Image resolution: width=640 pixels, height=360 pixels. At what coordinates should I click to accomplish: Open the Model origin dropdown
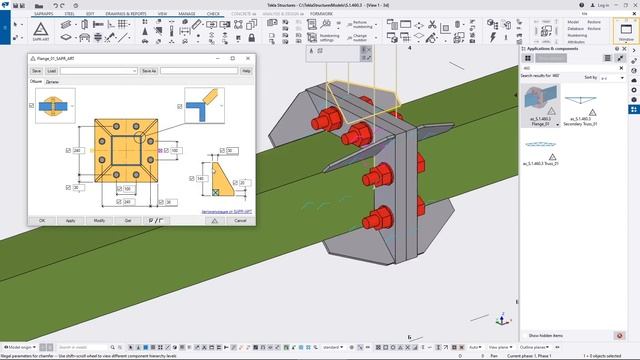point(20,347)
